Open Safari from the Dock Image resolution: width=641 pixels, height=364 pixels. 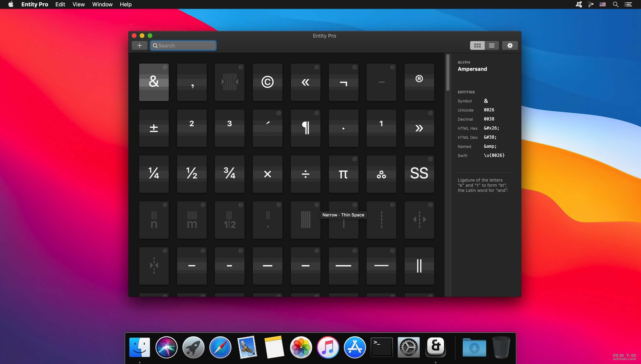click(220, 347)
